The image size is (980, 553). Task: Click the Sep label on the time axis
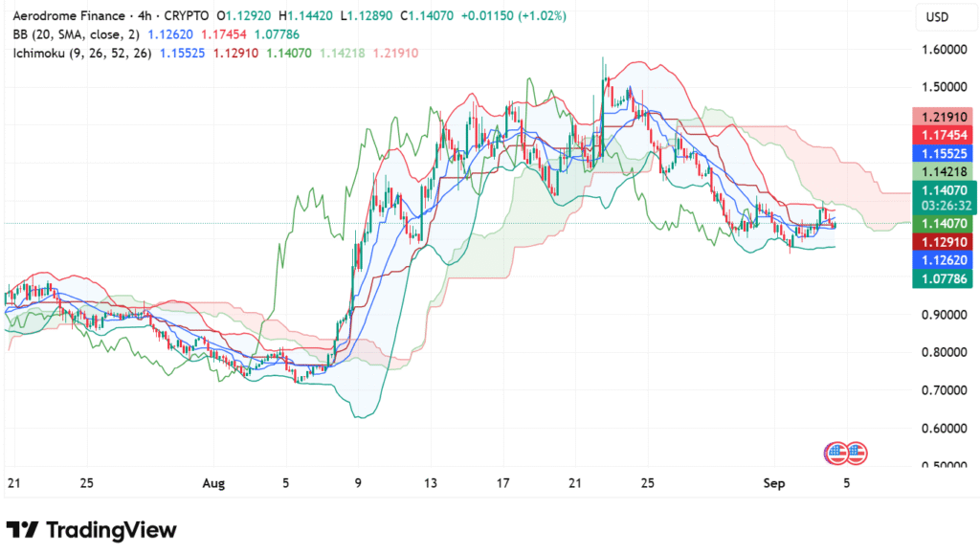click(x=773, y=484)
